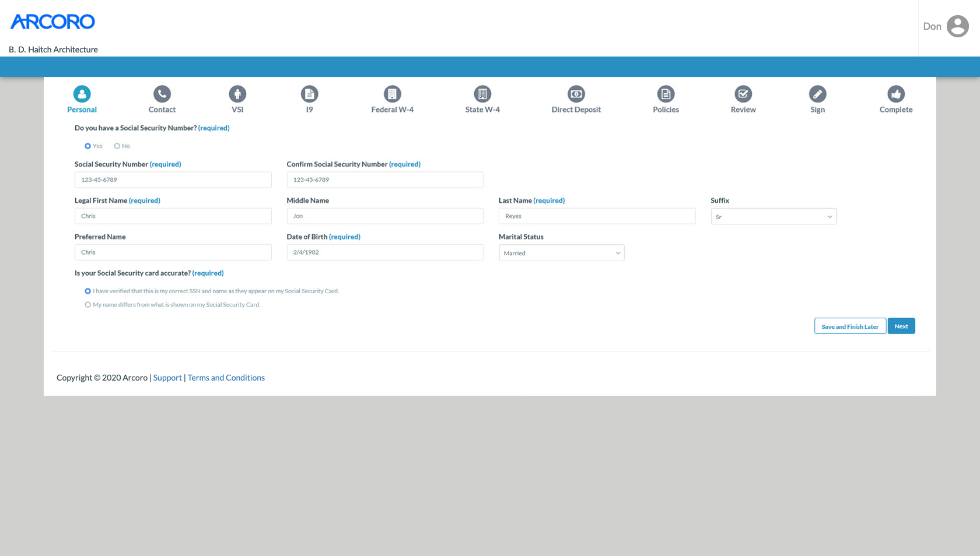Click the Complete thumbs-up icon

click(x=895, y=94)
